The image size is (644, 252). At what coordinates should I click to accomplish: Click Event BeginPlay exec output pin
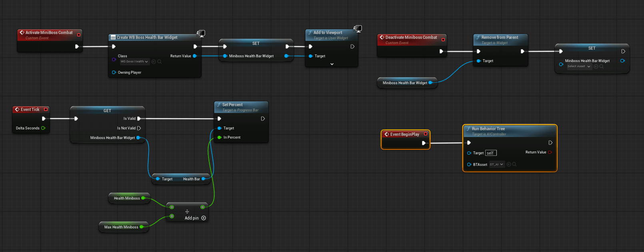tap(424, 143)
